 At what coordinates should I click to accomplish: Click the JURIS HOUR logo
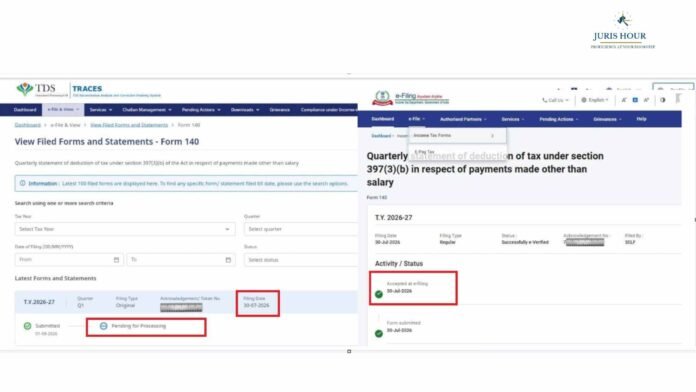tap(622, 31)
